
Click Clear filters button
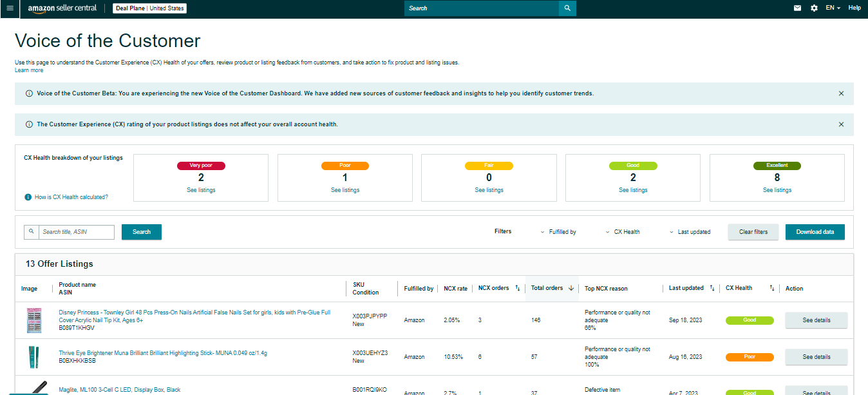[x=753, y=232]
